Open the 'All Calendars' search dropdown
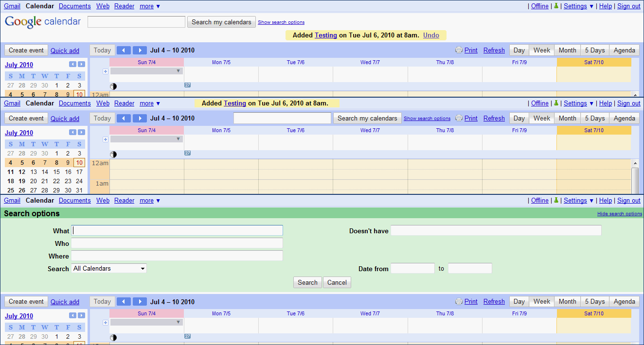This screenshot has width=644, height=345. [x=109, y=268]
